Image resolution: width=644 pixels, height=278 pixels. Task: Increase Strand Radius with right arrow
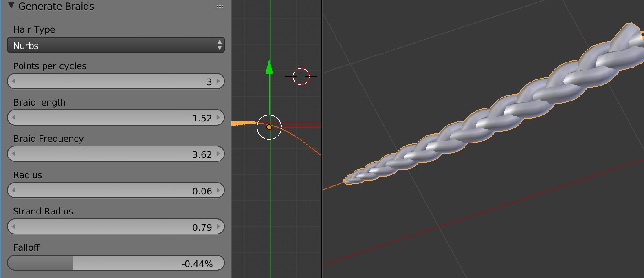pyautogui.click(x=218, y=227)
